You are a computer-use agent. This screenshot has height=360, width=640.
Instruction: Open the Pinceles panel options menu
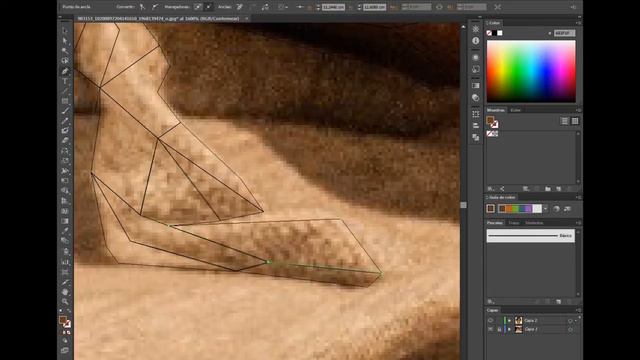(578, 223)
